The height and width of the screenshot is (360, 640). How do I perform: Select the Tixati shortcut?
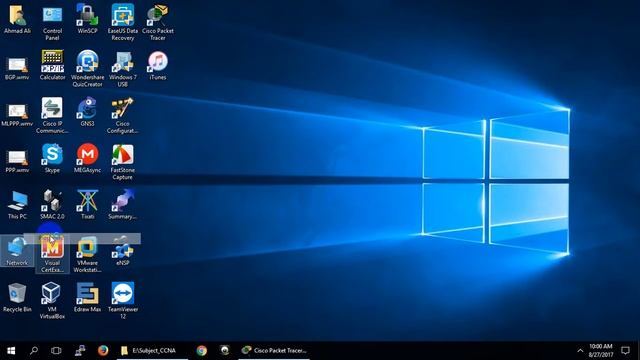(x=87, y=205)
